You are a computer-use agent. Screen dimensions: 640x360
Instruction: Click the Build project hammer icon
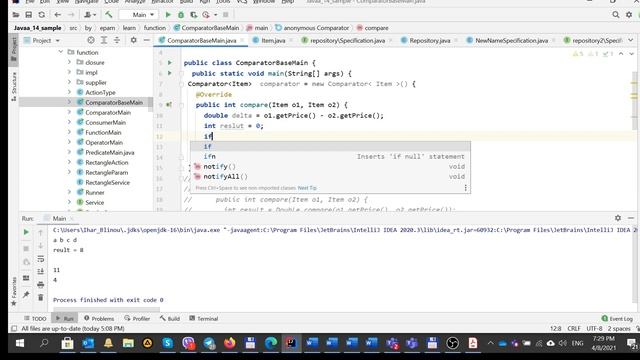109,15
